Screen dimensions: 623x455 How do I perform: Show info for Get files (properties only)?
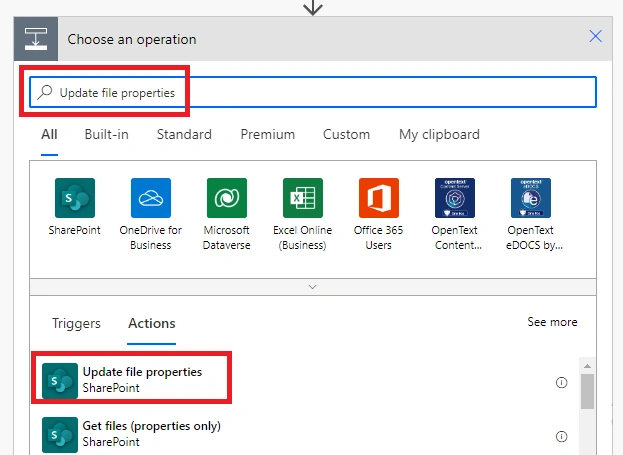561,436
